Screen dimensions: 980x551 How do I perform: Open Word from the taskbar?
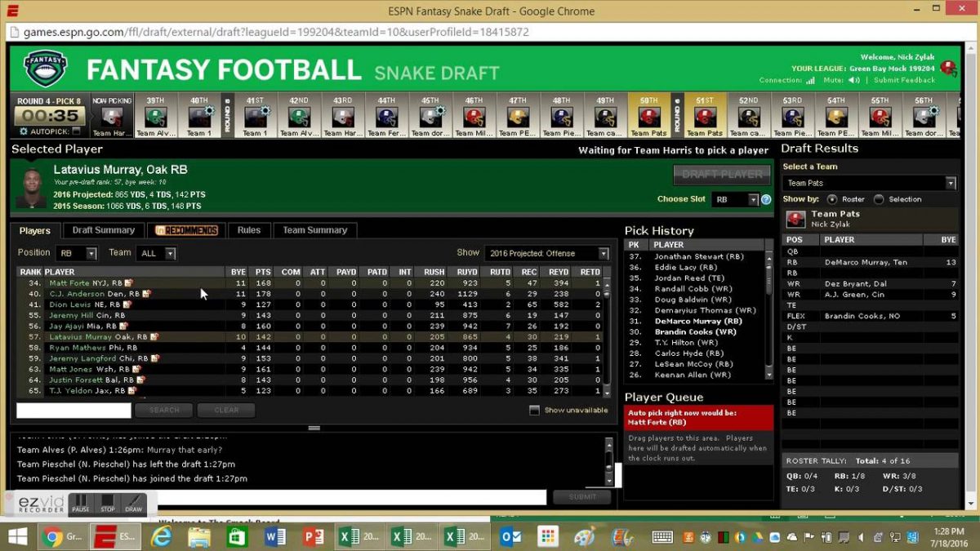275,536
